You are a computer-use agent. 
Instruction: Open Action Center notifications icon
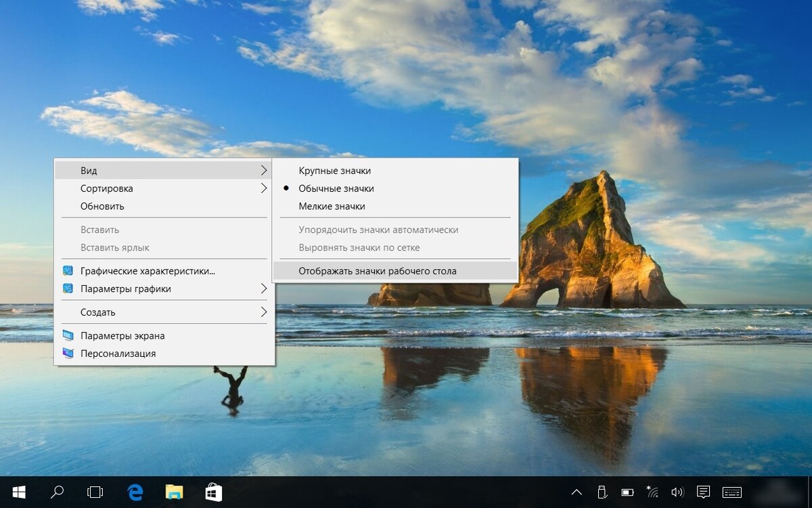pos(703,492)
